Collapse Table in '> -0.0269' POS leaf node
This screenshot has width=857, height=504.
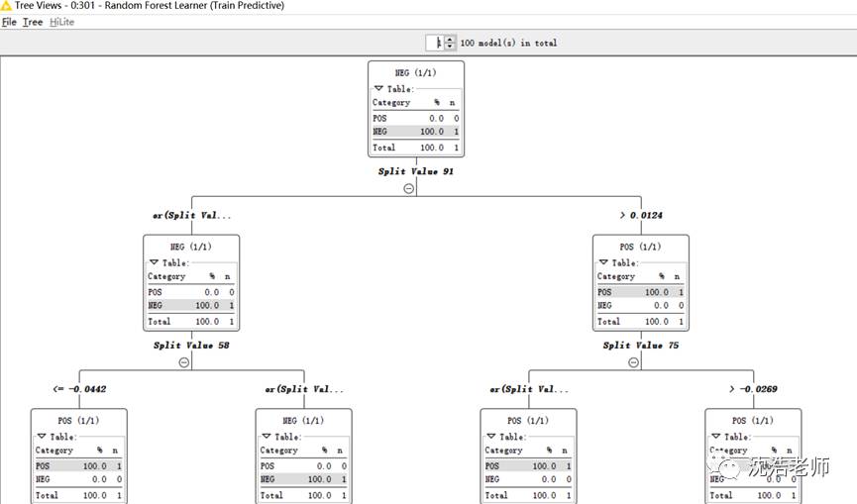715,437
